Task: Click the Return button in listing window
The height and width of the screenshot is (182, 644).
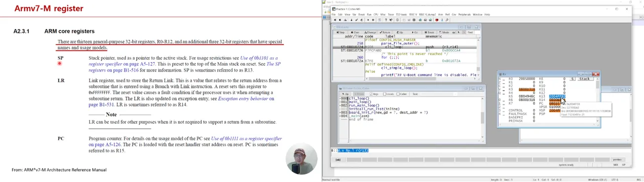Action: click(x=385, y=33)
